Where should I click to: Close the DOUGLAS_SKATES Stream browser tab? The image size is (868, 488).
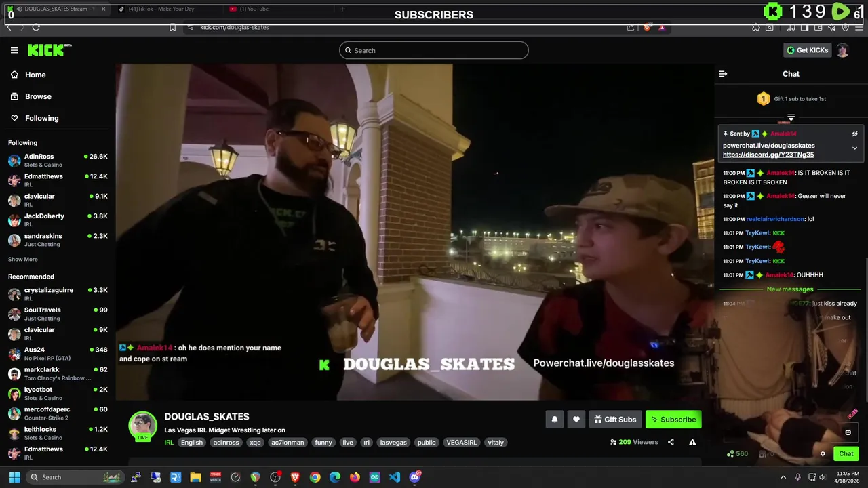coord(103,9)
